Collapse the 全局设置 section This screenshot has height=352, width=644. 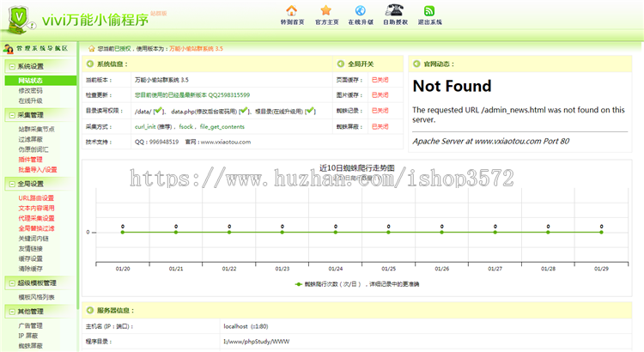[12, 184]
